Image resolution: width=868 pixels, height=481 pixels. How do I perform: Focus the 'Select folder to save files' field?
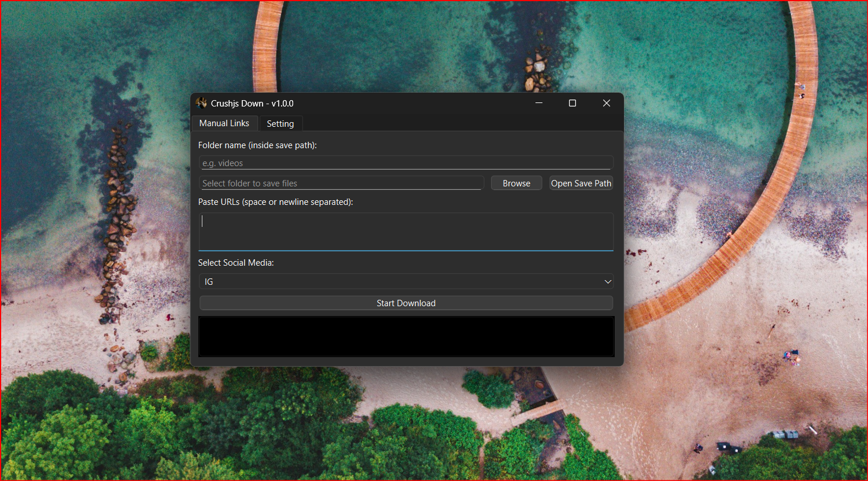(341, 183)
